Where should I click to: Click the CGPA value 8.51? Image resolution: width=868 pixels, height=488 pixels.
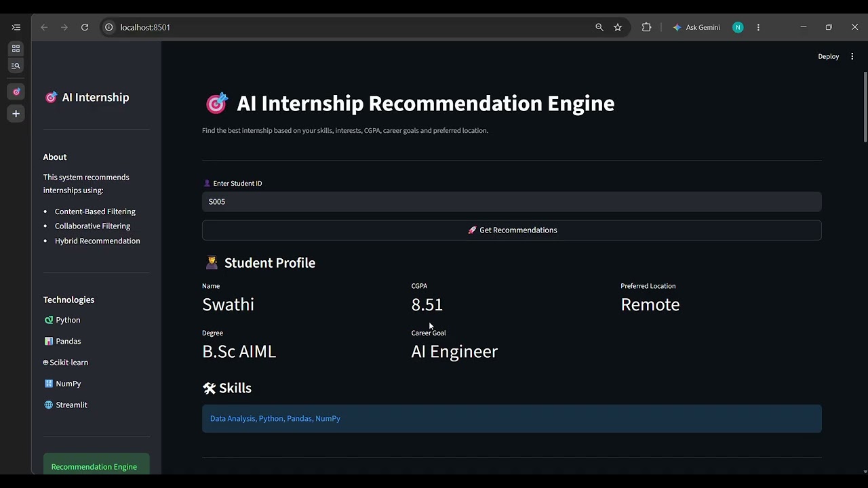pos(427,304)
